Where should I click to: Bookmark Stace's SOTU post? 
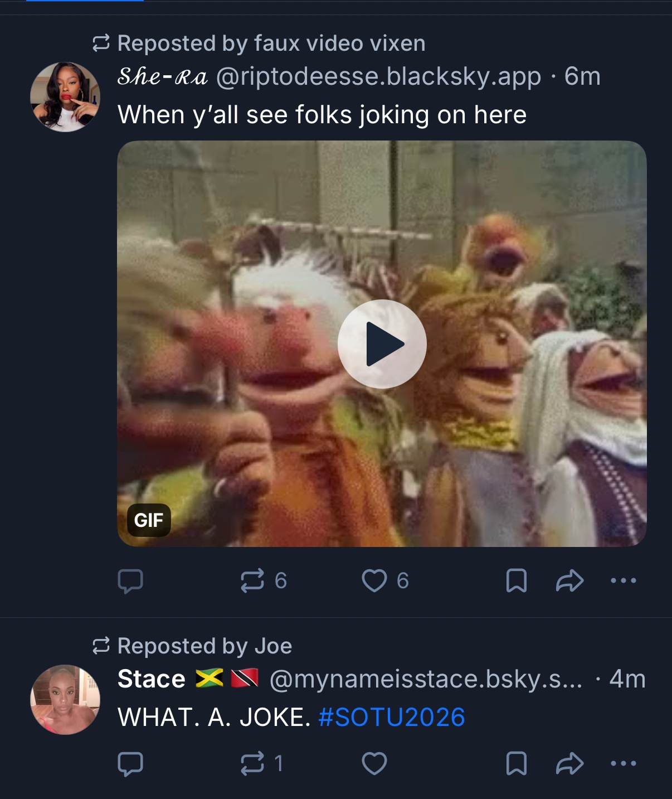[516, 763]
